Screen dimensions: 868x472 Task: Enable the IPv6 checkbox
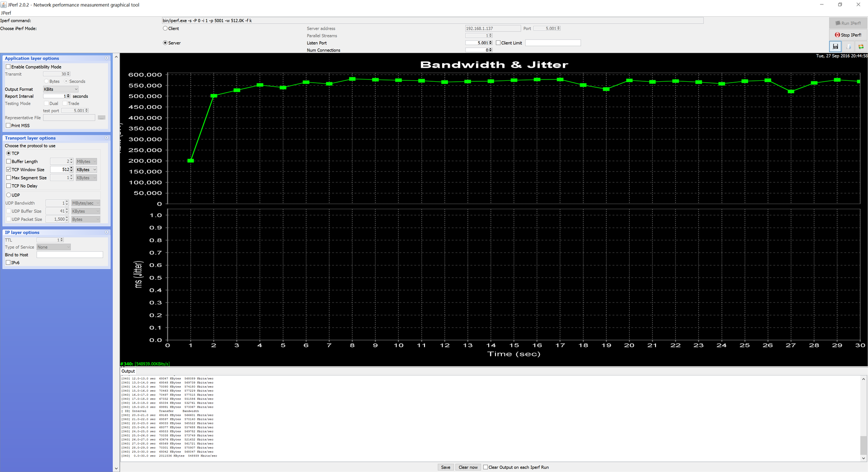click(x=8, y=262)
